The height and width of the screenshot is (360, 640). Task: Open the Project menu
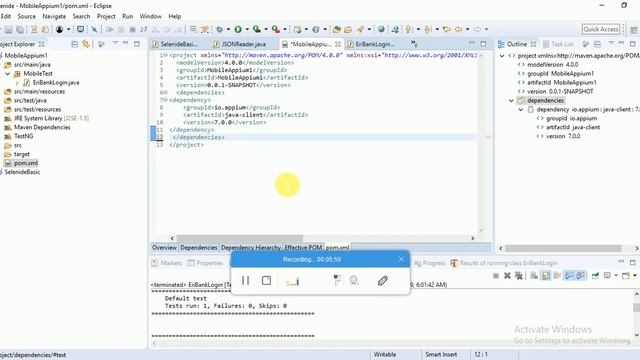(106, 16)
